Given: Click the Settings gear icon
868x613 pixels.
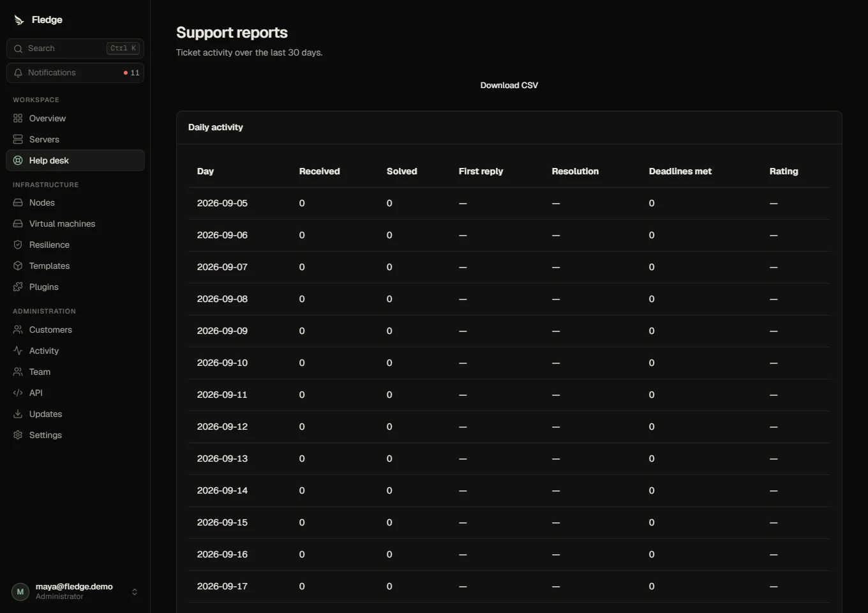Looking at the screenshot, I should coord(18,435).
